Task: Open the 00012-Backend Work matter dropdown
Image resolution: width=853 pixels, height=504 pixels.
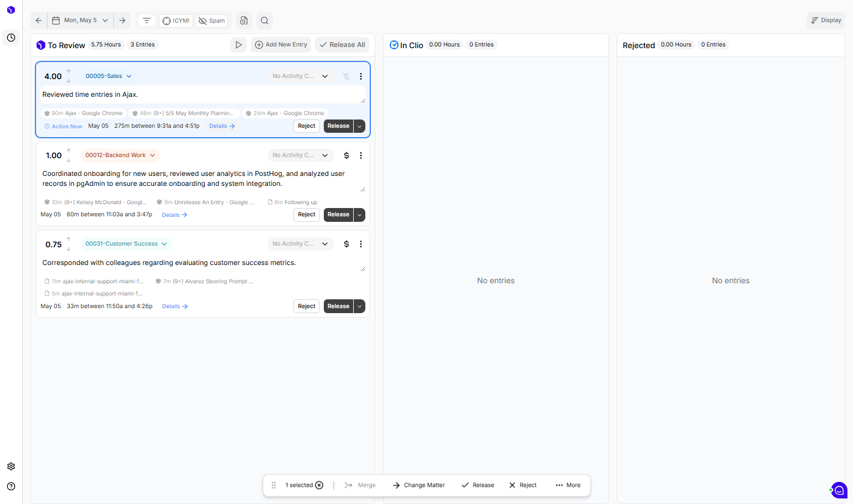Action: click(120, 155)
